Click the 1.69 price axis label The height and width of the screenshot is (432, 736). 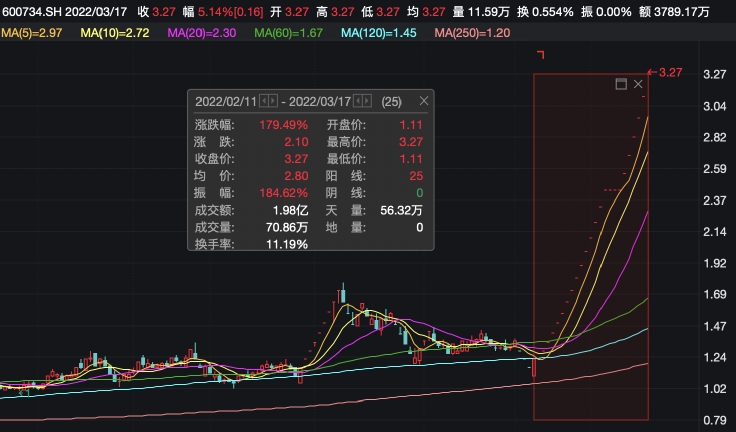(x=714, y=294)
